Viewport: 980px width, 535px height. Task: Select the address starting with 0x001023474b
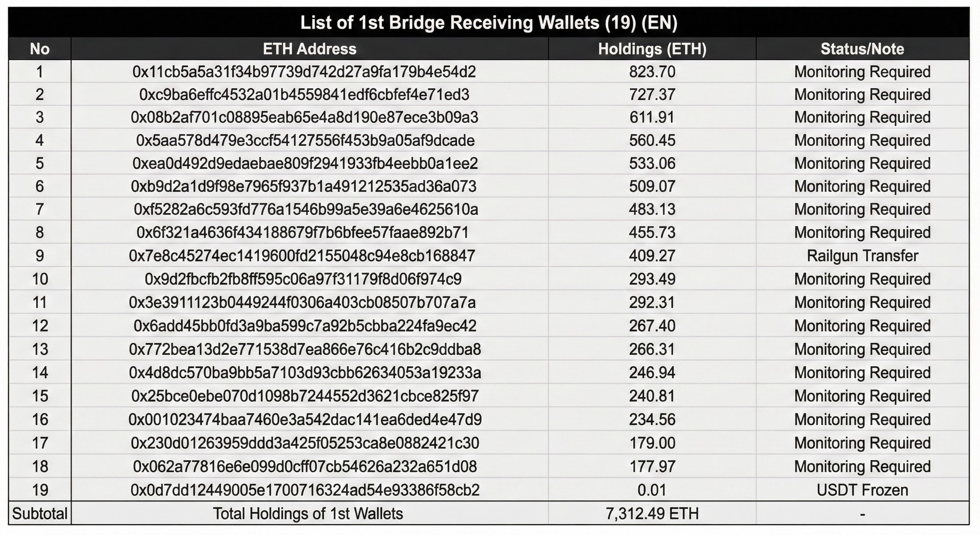pos(305,420)
